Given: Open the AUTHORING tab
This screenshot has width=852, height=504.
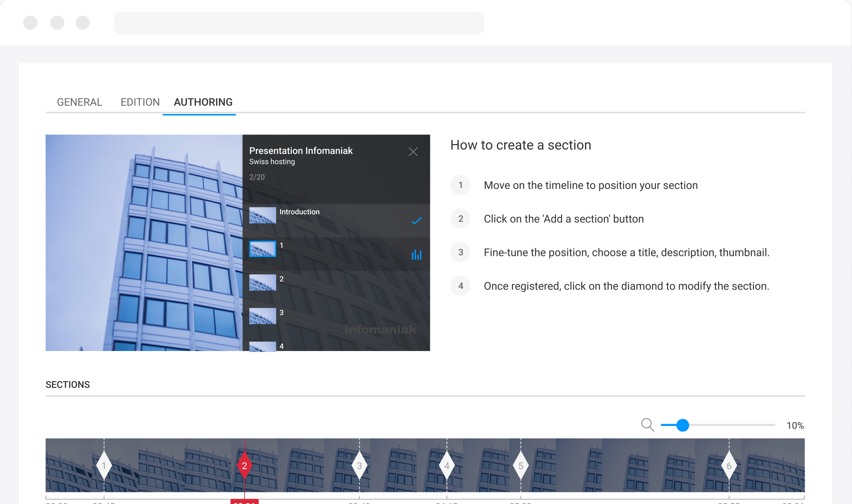Looking at the screenshot, I should pos(203,102).
